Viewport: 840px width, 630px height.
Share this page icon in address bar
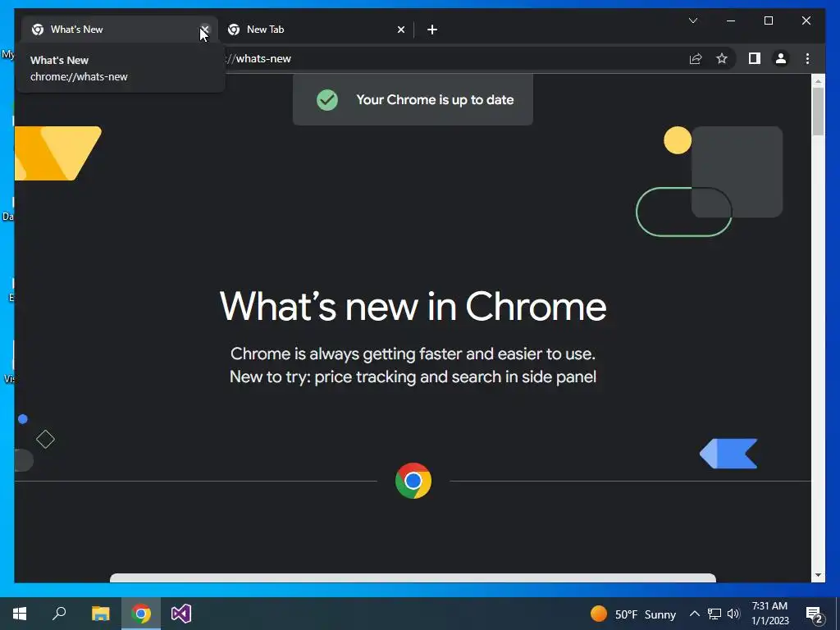[x=696, y=58]
